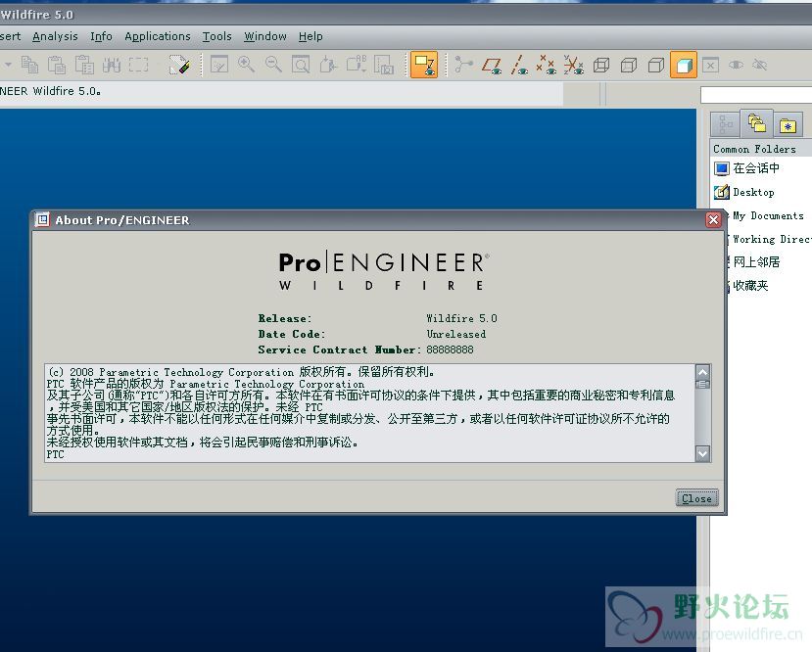812x652 pixels.
Task: Open the 网上邻居 folder
Action: click(x=753, y=262)
